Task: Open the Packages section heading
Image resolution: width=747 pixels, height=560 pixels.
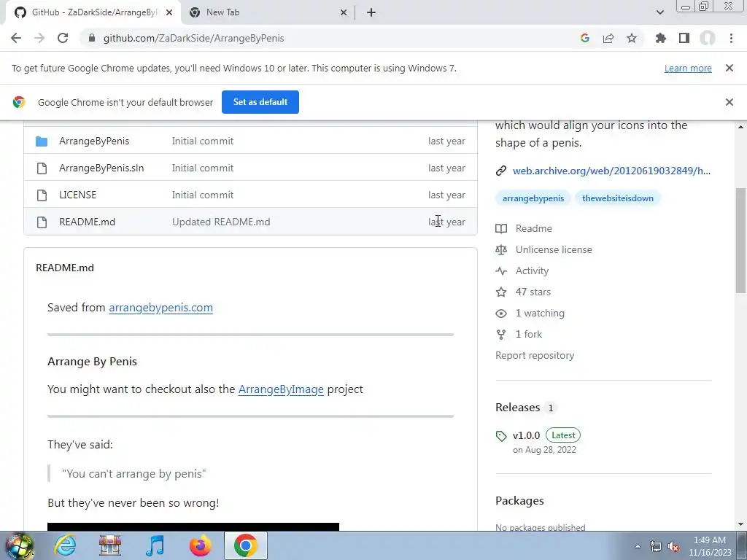Action: tap(519, 501)
